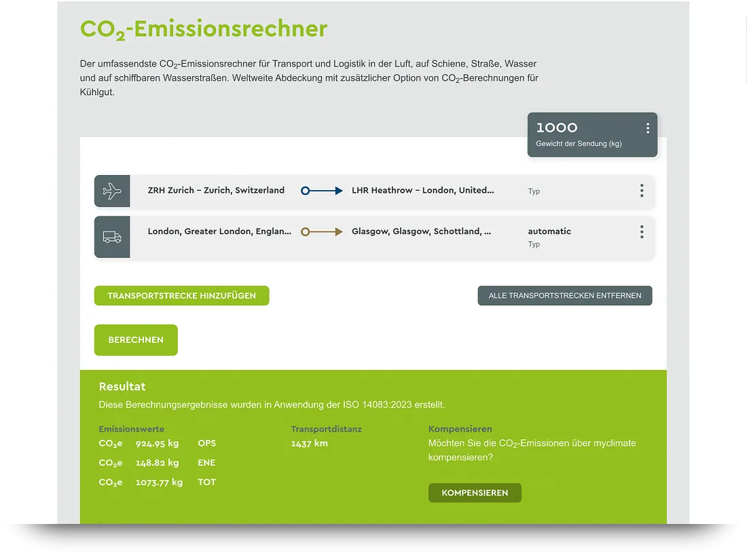The image size is (747, 560).
Task: Open three-dot menu of the London–Glasgow route
Action: [x=642, y=232]
